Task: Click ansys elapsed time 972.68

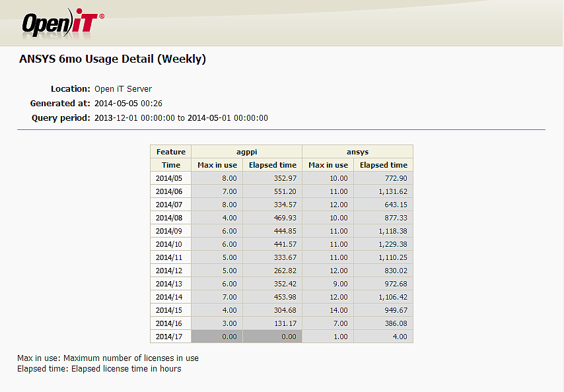Action: tap(384, 284)
